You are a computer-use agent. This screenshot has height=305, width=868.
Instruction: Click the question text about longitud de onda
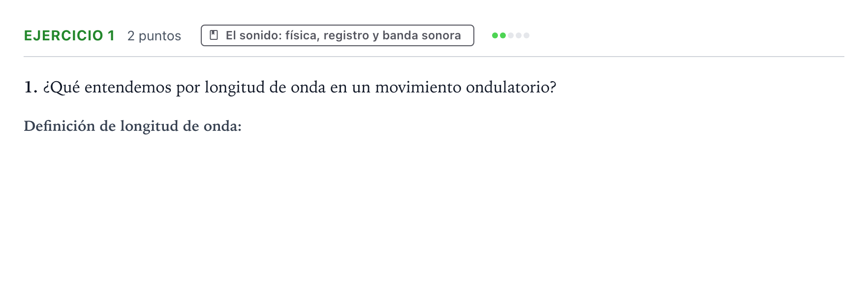point(300,88)
